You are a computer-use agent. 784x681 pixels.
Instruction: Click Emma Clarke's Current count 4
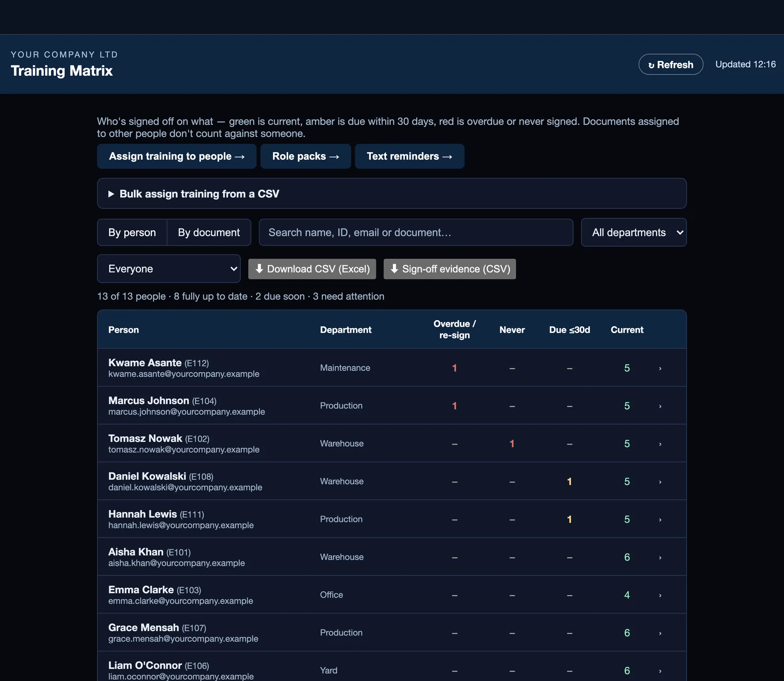click(627, 595)
